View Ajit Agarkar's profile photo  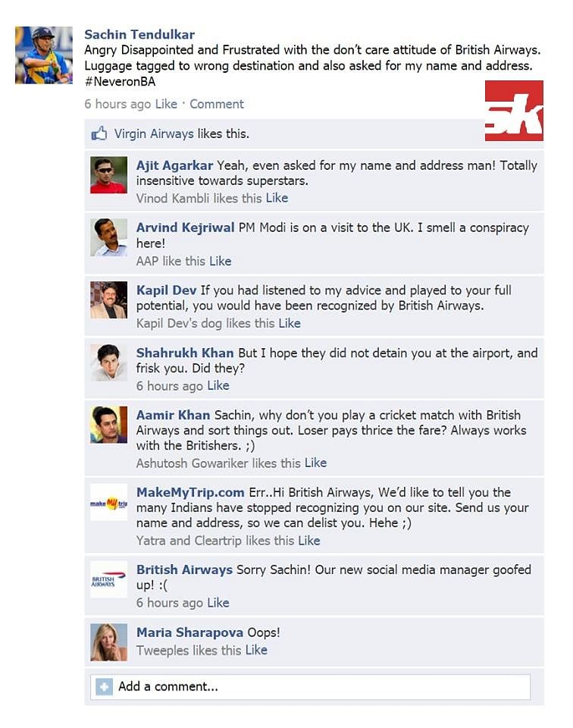coord(108,175)
